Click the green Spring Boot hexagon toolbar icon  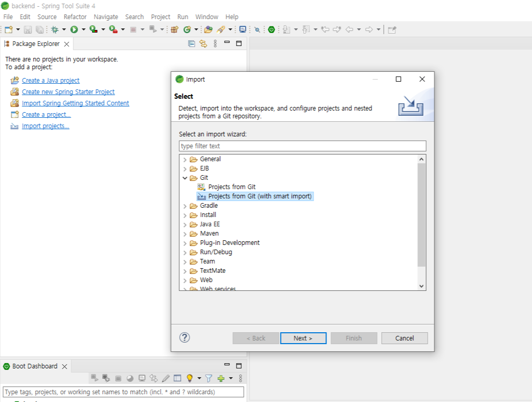(272, 29)
